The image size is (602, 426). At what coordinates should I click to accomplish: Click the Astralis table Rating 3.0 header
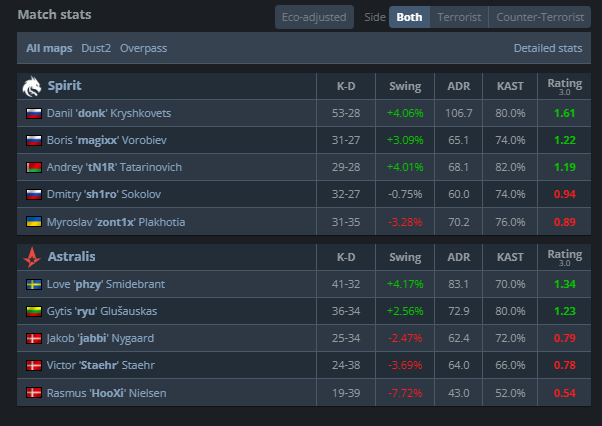coord(564,258)
